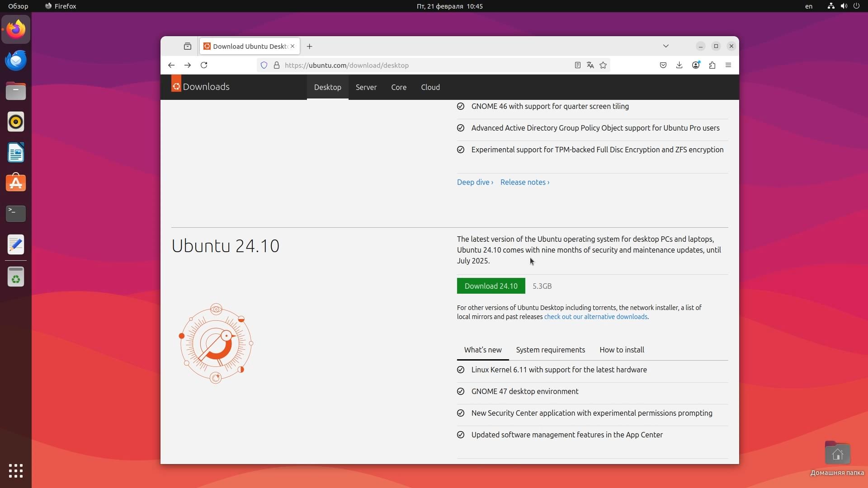Screen dimensions: 868x488
Task: Switch to the Server downloads tab
Action: [x=366, y=87]
